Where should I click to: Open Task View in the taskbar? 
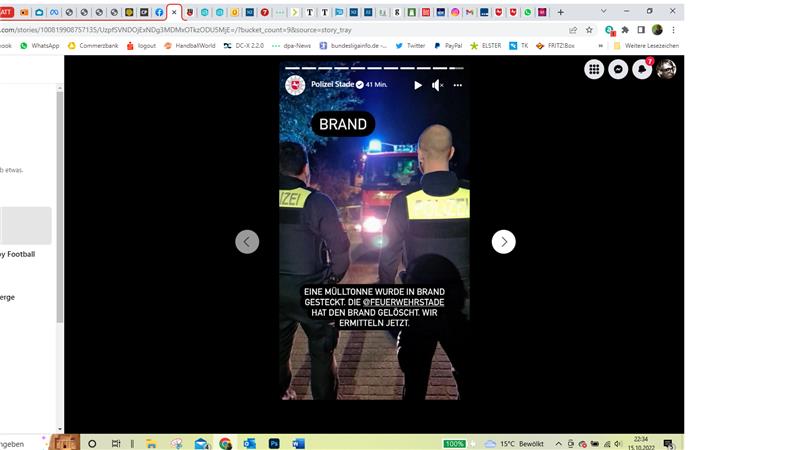116,443
